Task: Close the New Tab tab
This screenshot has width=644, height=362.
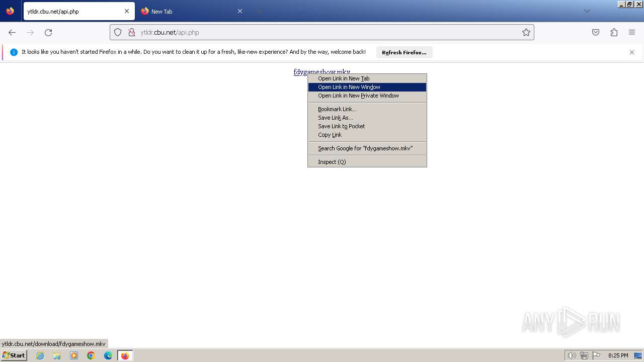Action: tap(240, 11)
